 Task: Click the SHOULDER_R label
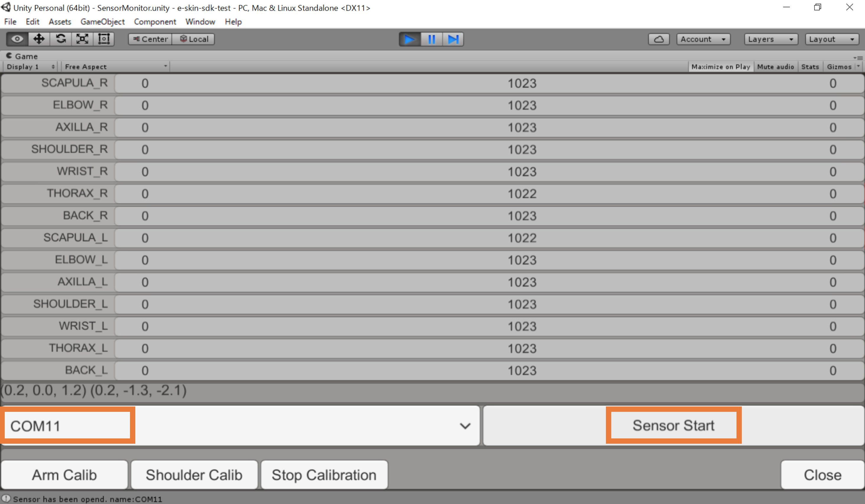69,149
